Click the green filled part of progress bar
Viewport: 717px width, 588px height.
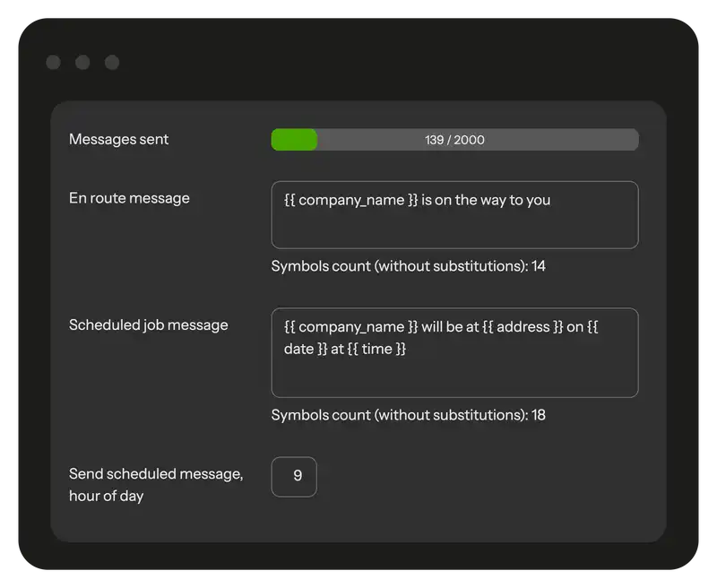[294, 140]
